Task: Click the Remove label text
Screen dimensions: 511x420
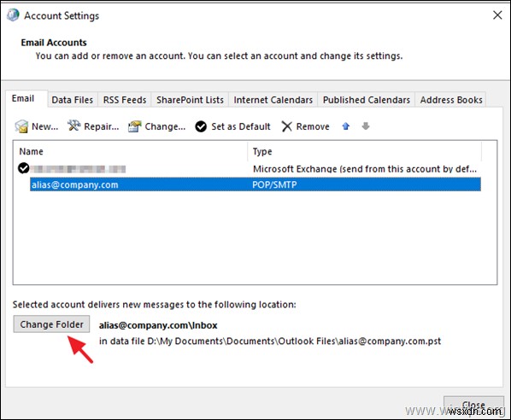Action: tap(313, 126)
